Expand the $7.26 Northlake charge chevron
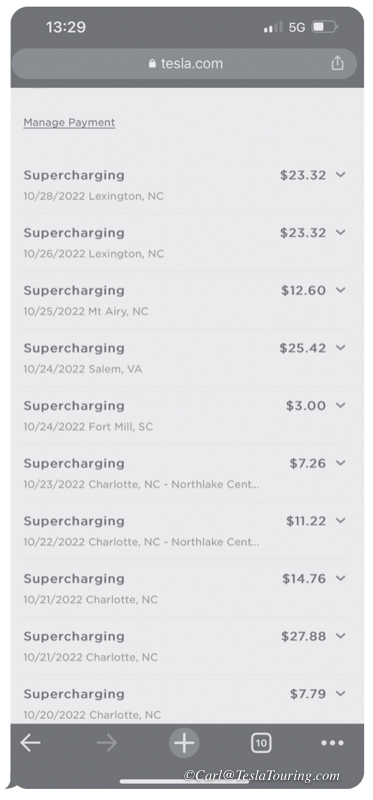This screenshot has height=800, width=373. [x=341, y=463]
